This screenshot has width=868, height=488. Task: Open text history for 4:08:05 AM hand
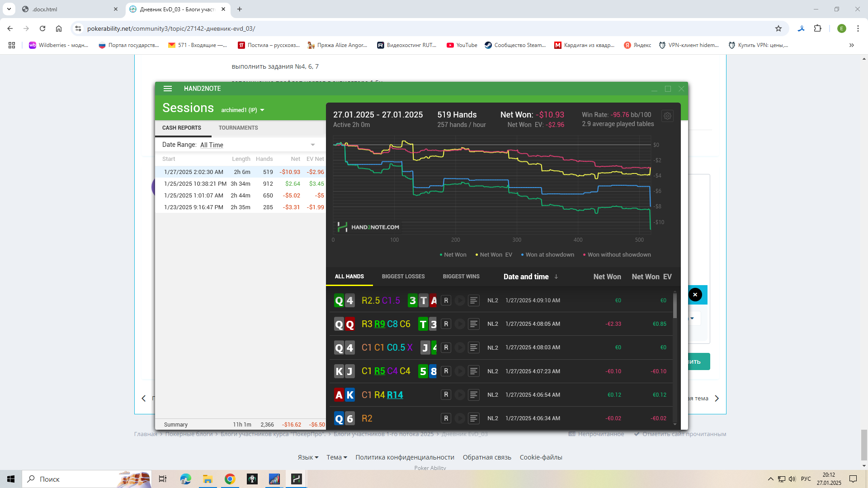(x=473, y=324)
